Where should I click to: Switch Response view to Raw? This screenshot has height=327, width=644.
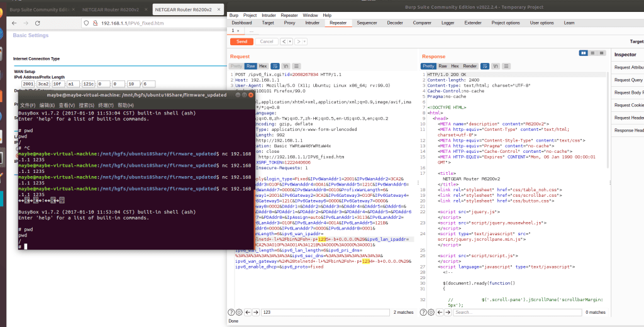point(443,66)
